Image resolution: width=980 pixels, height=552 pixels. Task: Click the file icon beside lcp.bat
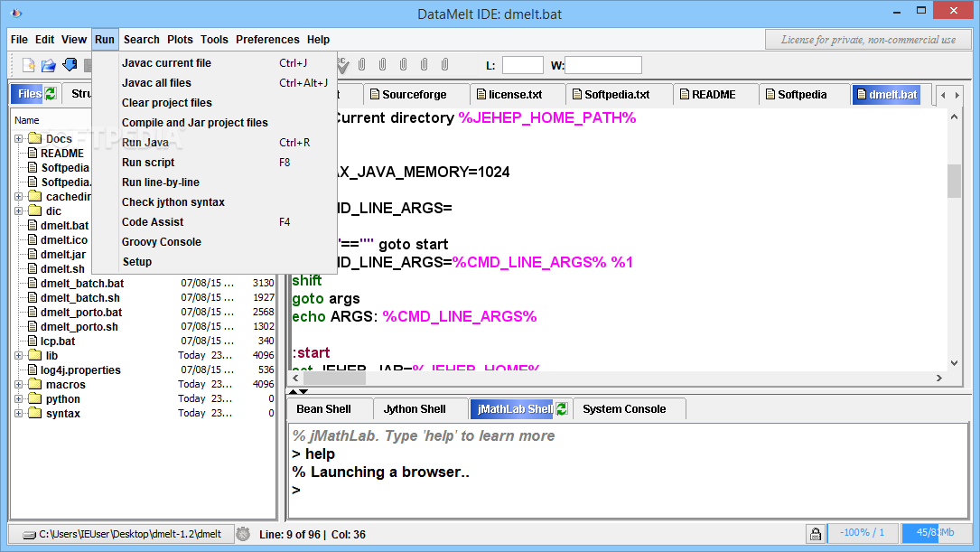click(x=33, y=341)
